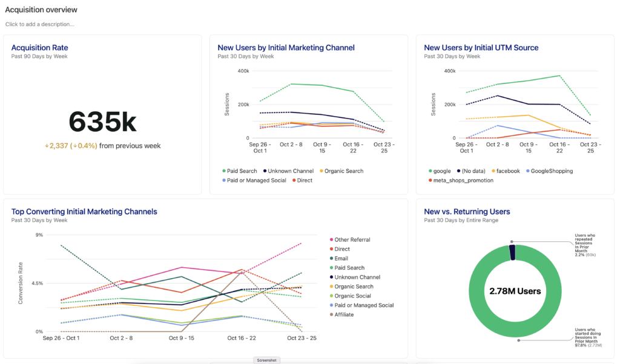Toggle the Paid Search series in the channel legend
This screenshot has width=620, height=364.
[240, 171]
